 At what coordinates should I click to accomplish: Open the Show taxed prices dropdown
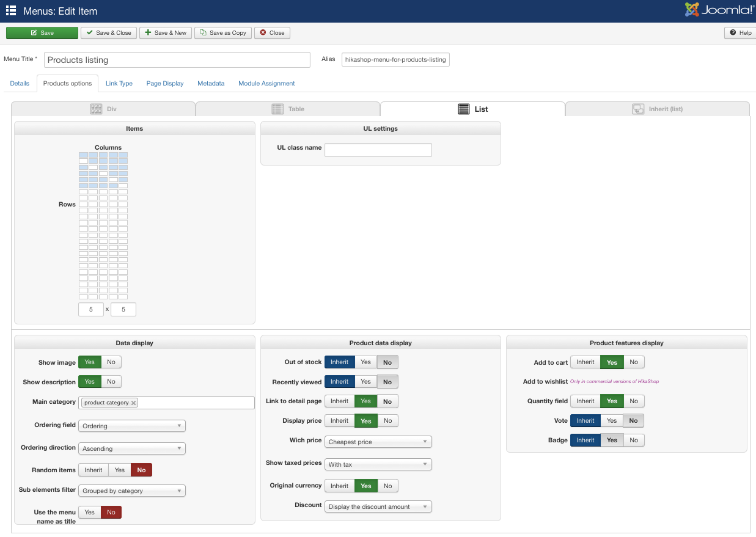click(378, 464)
